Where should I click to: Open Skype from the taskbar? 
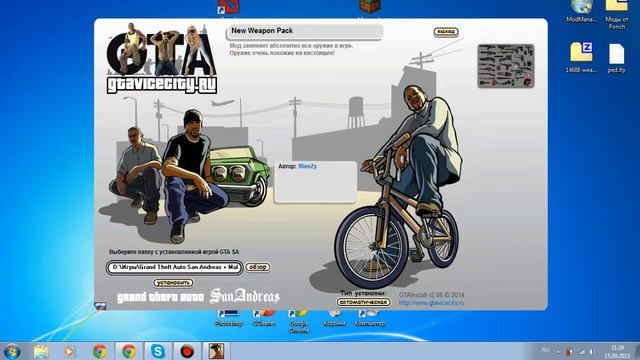(158, 351)
